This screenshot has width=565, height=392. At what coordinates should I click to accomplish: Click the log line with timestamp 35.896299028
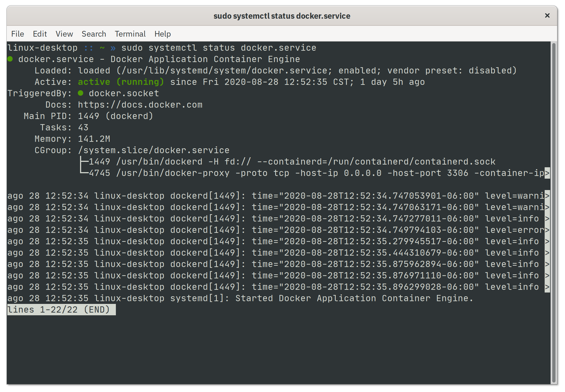tap(276, 287)
